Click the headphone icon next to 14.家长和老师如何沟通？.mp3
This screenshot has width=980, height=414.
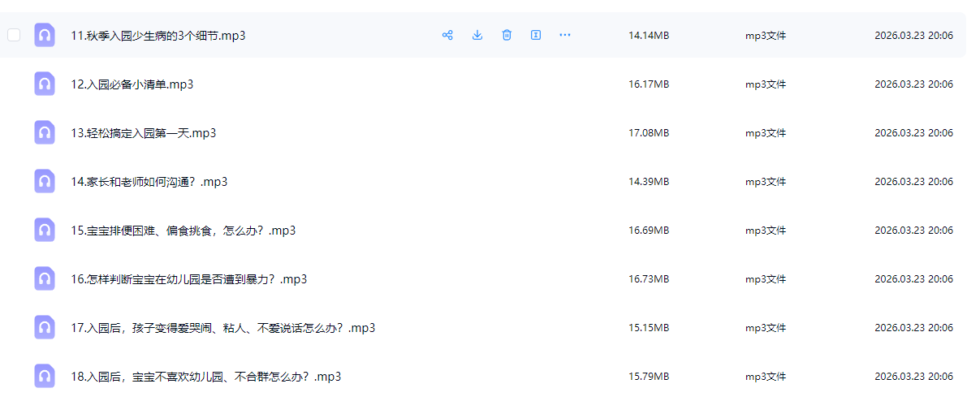45,181
